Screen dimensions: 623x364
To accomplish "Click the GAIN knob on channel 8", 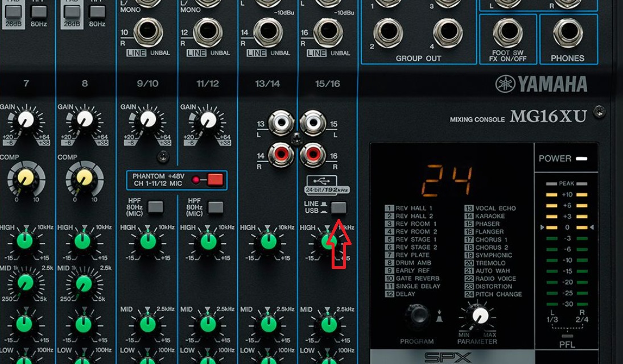I will [85, 119].
